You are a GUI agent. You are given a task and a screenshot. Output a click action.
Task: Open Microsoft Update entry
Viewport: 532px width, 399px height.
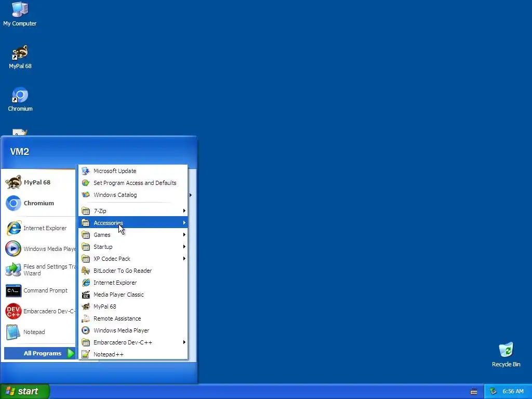click(133, 170)
